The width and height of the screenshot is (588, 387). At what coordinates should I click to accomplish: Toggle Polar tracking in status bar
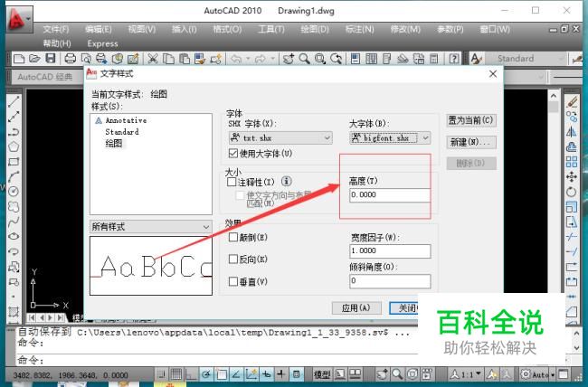point(206,373)
